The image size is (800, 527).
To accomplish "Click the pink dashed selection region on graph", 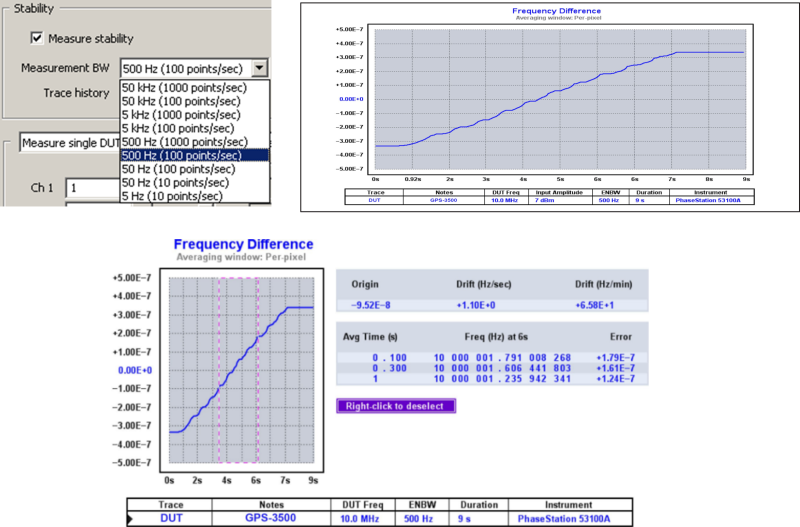I will [238, 370].
